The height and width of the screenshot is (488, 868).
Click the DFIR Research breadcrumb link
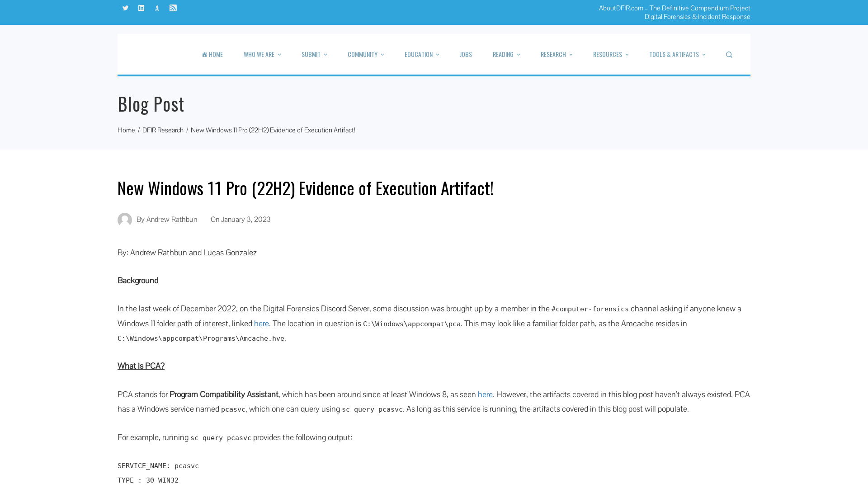163,130
